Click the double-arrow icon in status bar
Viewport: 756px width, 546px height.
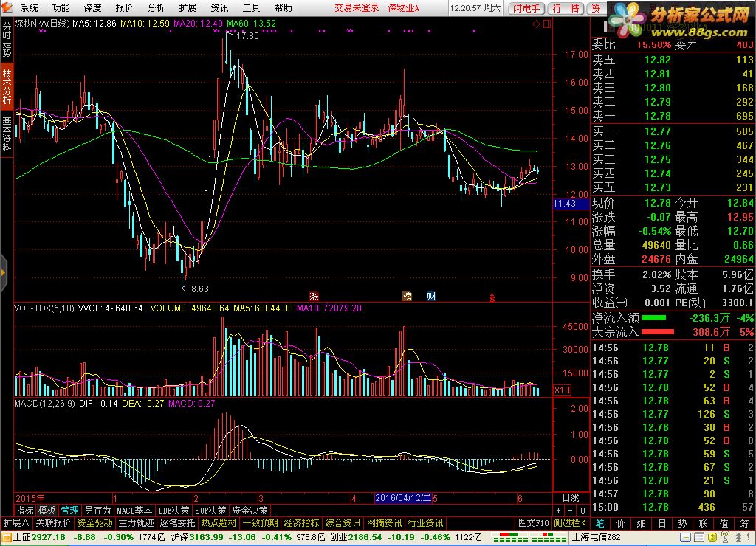pos(738,537)
